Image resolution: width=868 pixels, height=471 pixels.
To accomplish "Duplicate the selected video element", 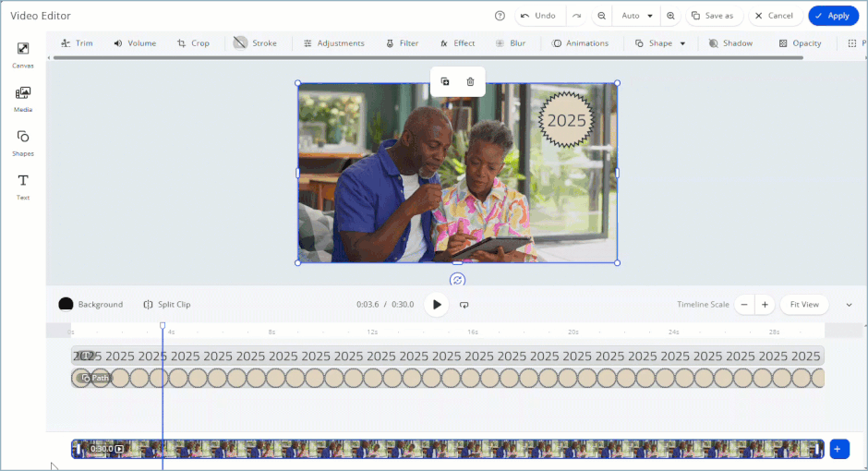I will click(445, 82).
